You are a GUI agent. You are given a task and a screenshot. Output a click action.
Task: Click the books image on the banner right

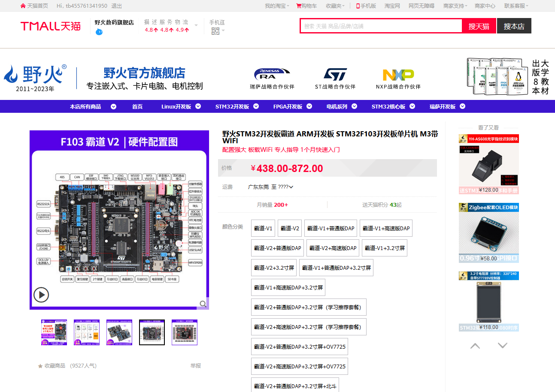[497, 77]
